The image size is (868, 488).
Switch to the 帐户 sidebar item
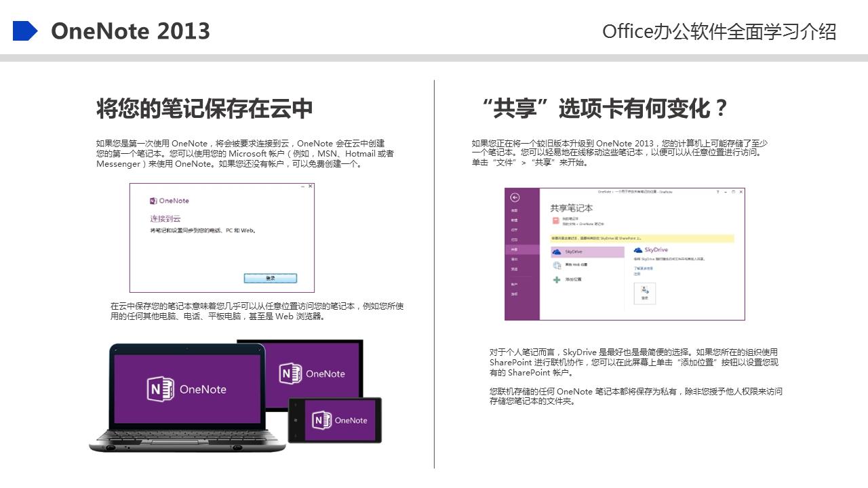[514, 283]
